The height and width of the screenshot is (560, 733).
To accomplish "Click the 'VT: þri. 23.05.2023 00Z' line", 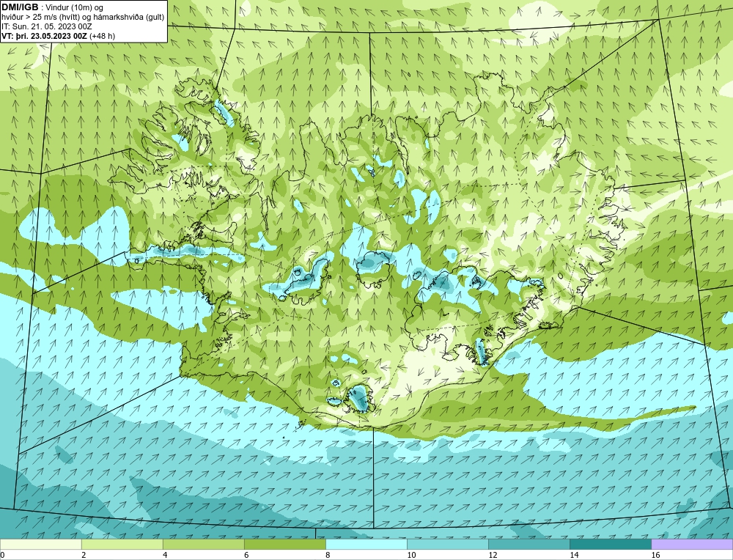I will click(x=44, y=35).
